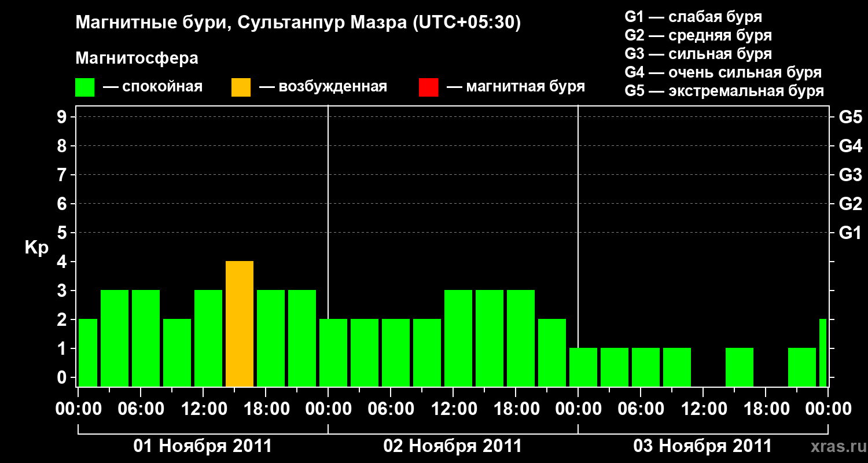Click the orange 'возбужденная' legend swatch
868x463 pixels.
(x=241, y=87)
